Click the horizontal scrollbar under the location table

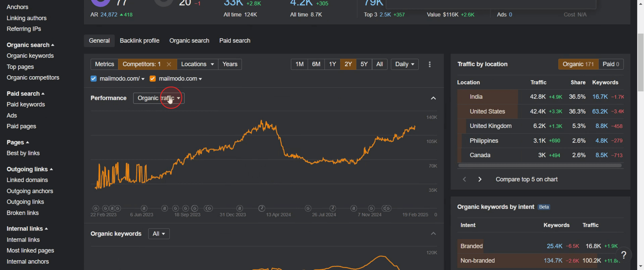pos(540,165)
